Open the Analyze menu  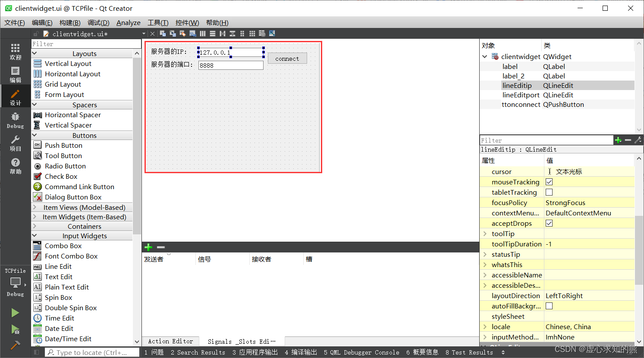point(129,23)
